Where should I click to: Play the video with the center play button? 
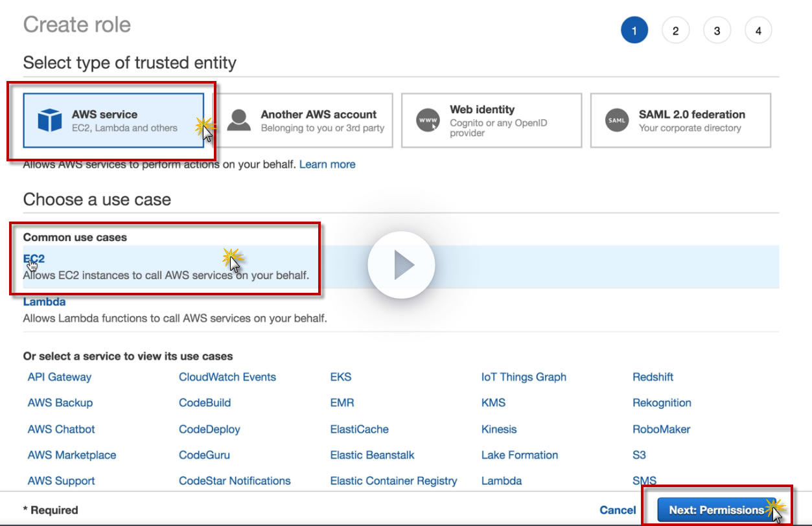[401, 265]
